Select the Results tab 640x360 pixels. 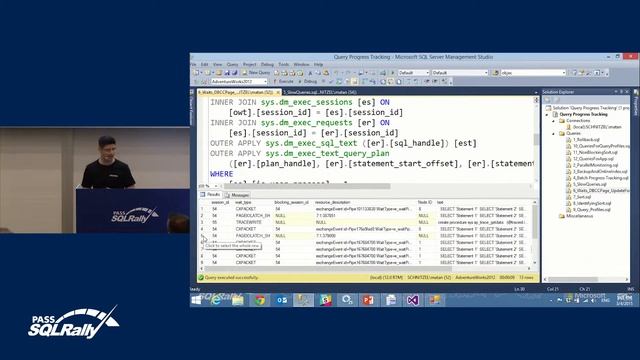(x=210, y=195)
